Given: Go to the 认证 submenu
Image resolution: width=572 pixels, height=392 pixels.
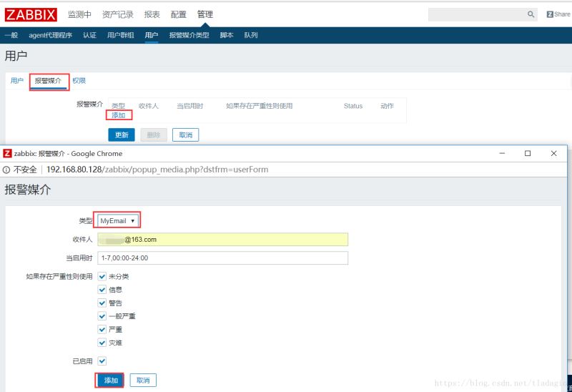Looking at the screenshot, I should (89, 35).
